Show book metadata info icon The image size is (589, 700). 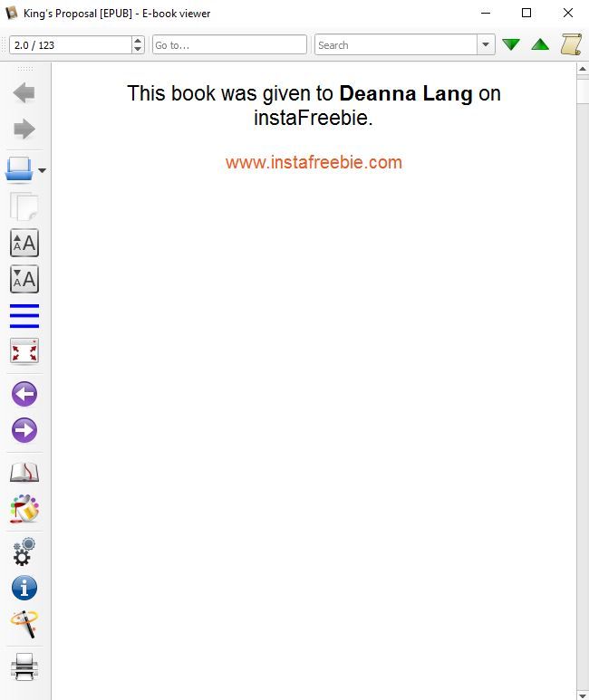pyautogui.click(x=24, y=588)
